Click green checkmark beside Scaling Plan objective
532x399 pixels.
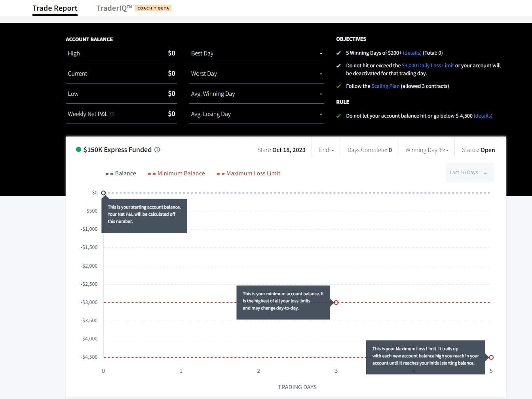(x=338, y=86)
